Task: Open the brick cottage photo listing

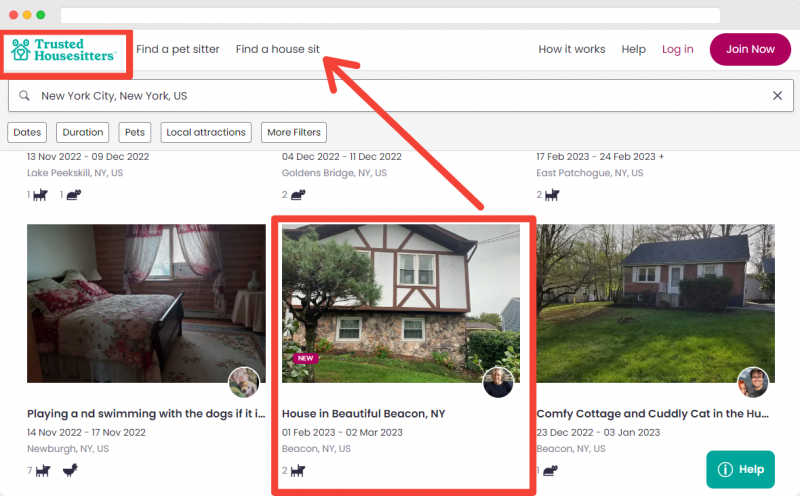Action: pyautogui.click(x=656, y=303)
